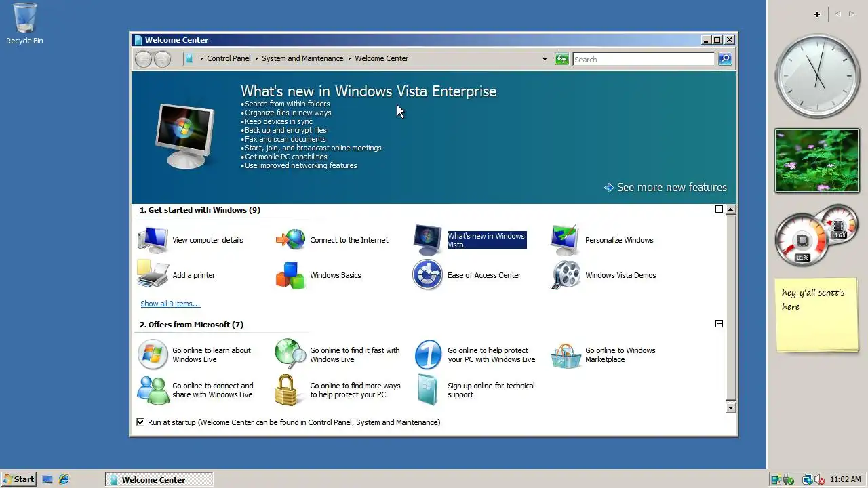868x488 pixels.
Task: Click the padlock protect your PC icon
Action: click(x=287, y=390)
